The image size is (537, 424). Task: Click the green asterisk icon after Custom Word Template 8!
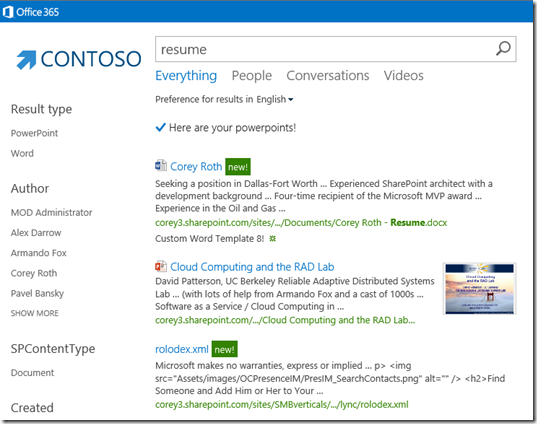coord(272,238)
